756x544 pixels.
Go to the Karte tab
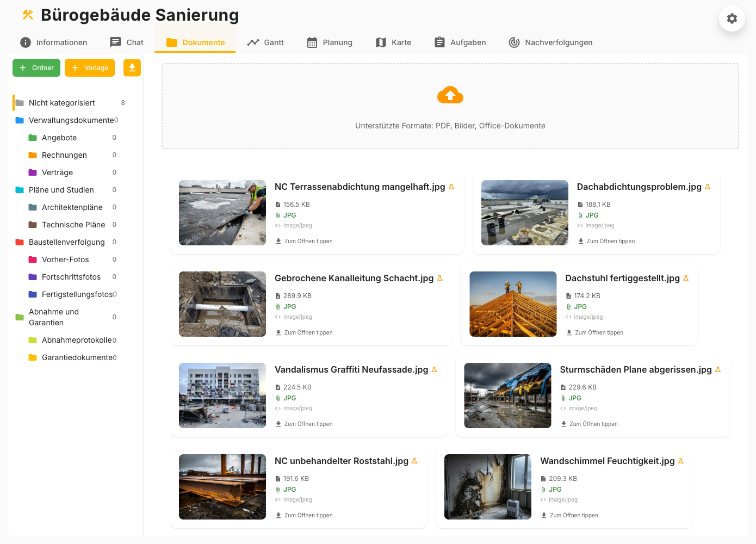[393, 42]
